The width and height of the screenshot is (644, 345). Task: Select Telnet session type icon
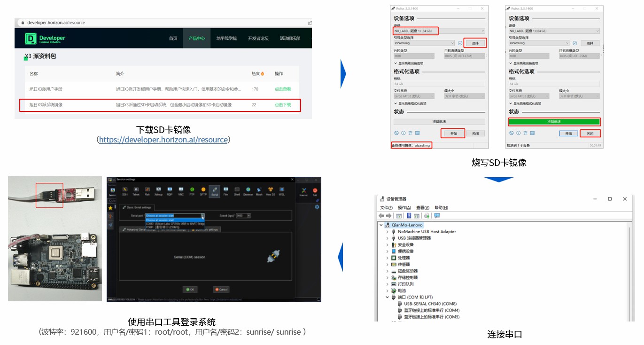pyautogui.click(x=136, y=191)
